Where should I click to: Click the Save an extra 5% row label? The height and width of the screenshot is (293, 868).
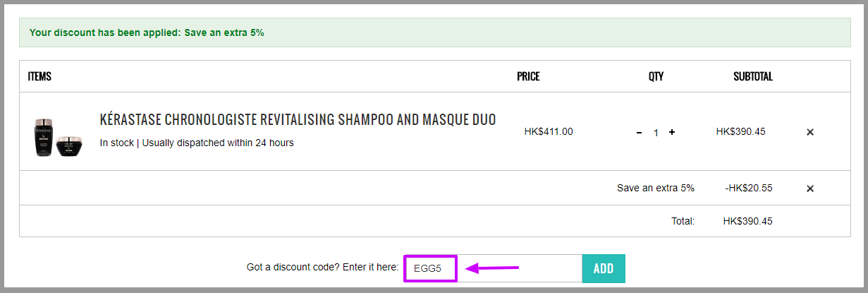(x=656, y=188)
